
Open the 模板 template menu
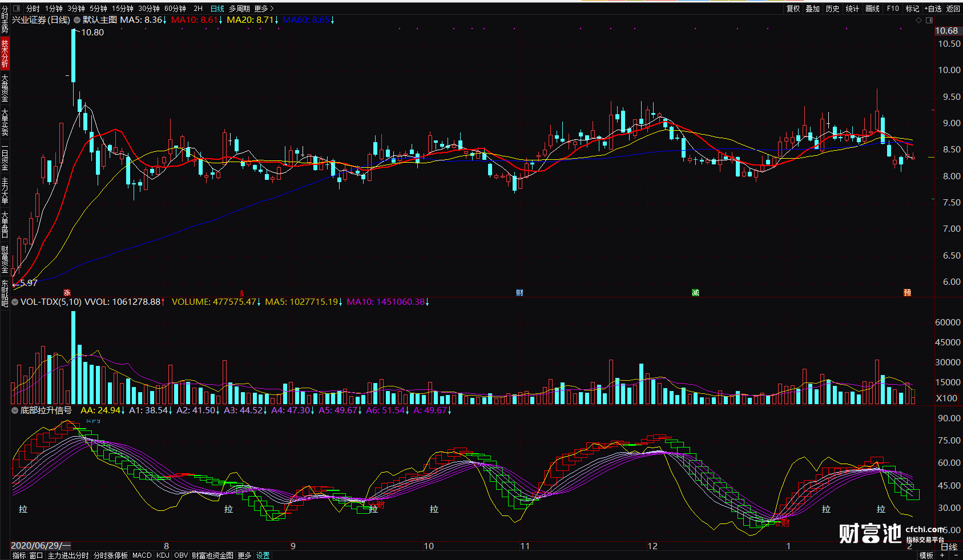[x=926, y=555]
